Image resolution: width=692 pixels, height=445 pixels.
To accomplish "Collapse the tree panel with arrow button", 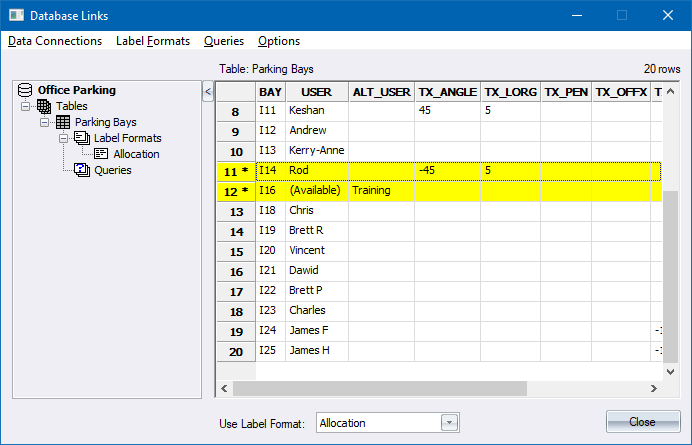I will 207,92.
